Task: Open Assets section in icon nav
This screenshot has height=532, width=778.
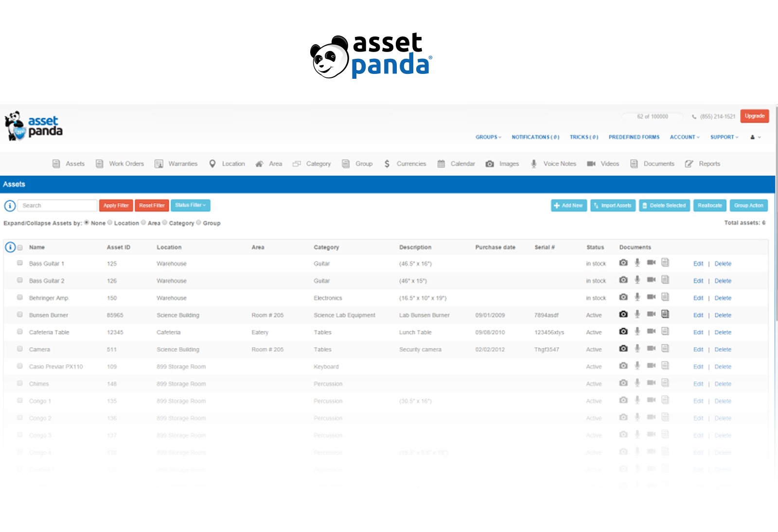Action: click(x=69, y=164)
